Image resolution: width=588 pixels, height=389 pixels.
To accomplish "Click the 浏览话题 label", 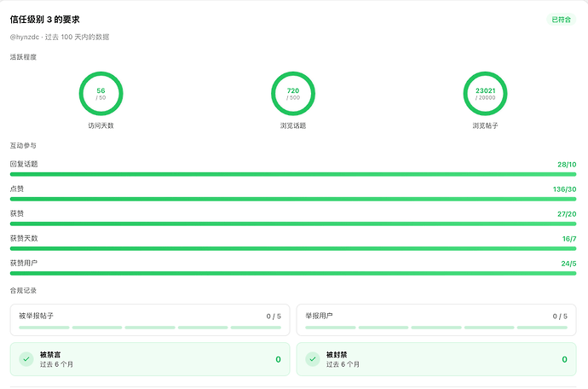I will [x=293, y=125].
